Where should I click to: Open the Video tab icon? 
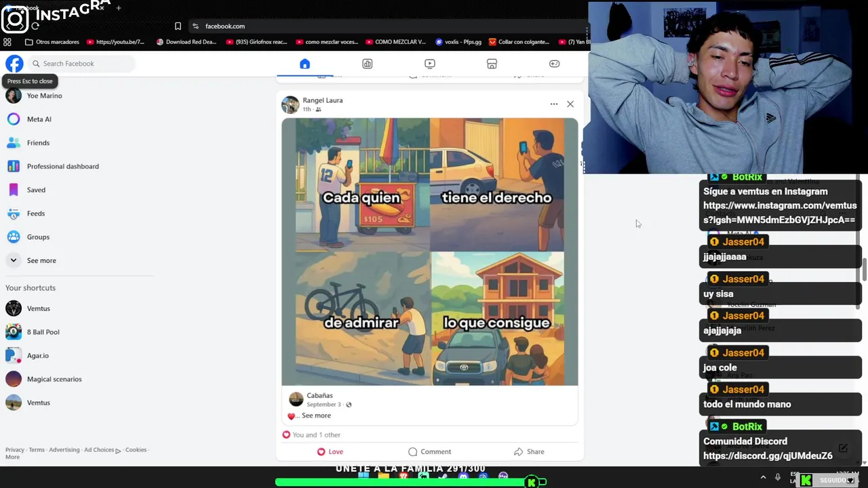(429, 64)
